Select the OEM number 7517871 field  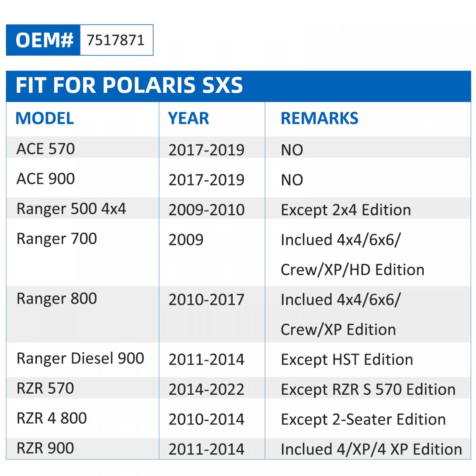(116, 40)
